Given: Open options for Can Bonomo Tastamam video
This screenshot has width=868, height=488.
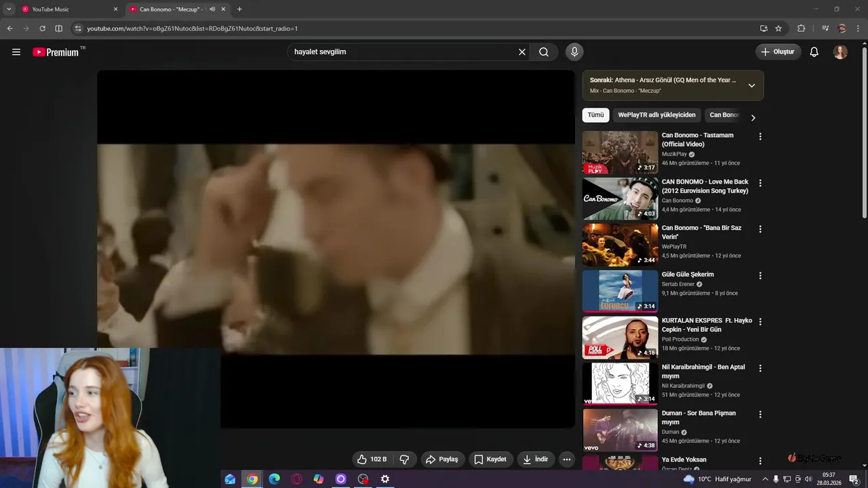Looking at the screenshot, I should click(x=760, y=137).
